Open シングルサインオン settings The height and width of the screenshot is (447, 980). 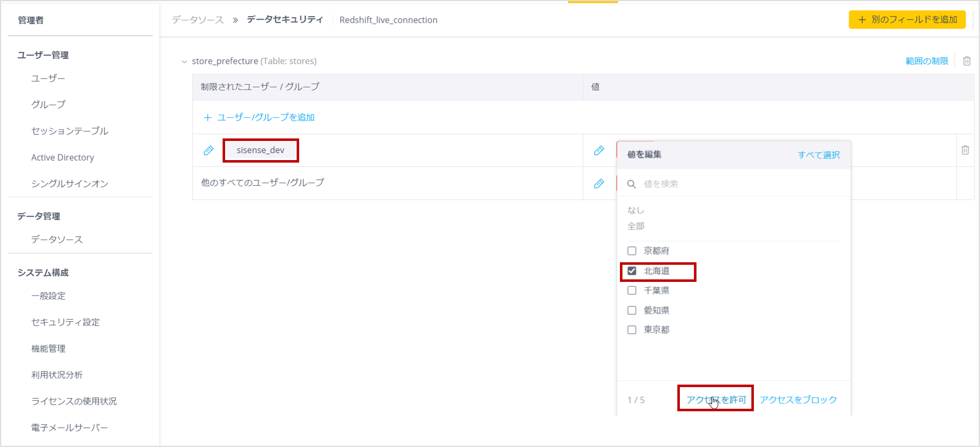click(x=69, y=184)
